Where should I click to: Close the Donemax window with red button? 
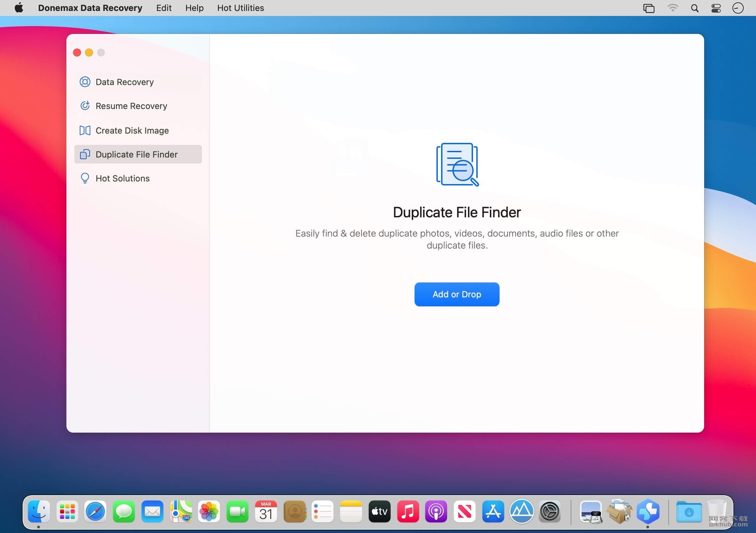point(77,53)
